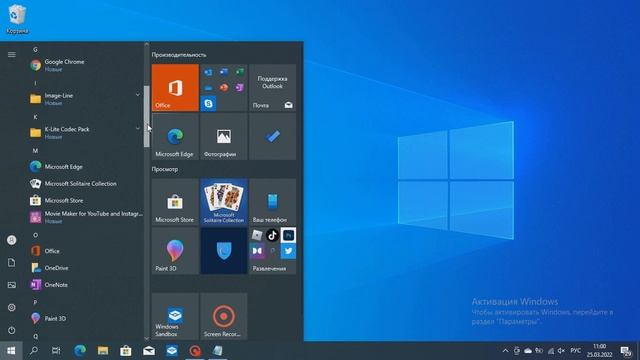Open Documents from Start sidebar
The image size is (640, 360).
click(x=12, y=262)
